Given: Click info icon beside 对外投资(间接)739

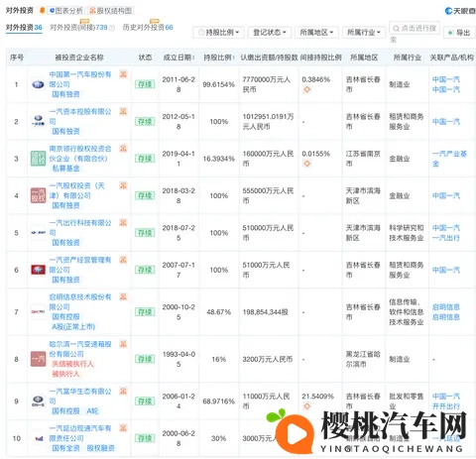Looking at the screenshot, I should 112,28.
